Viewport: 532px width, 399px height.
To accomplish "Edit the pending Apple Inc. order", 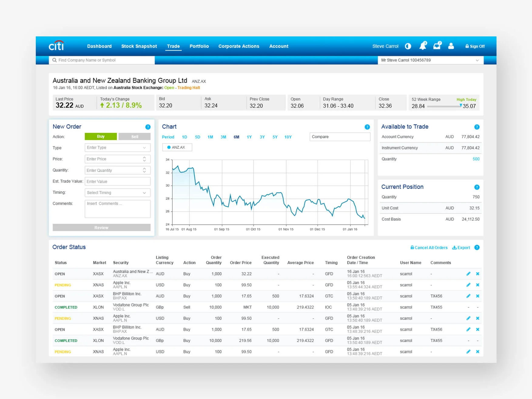I will (x=468, y=285).
